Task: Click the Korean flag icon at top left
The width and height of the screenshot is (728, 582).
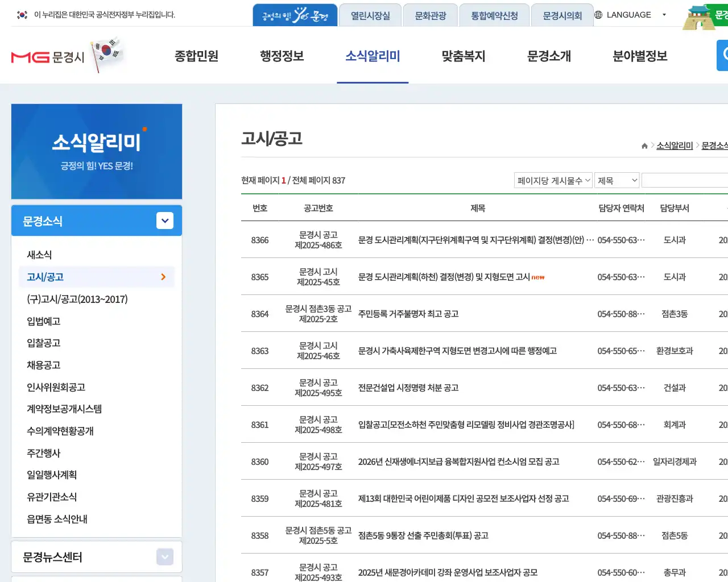Action: click(x=22, y=15)
